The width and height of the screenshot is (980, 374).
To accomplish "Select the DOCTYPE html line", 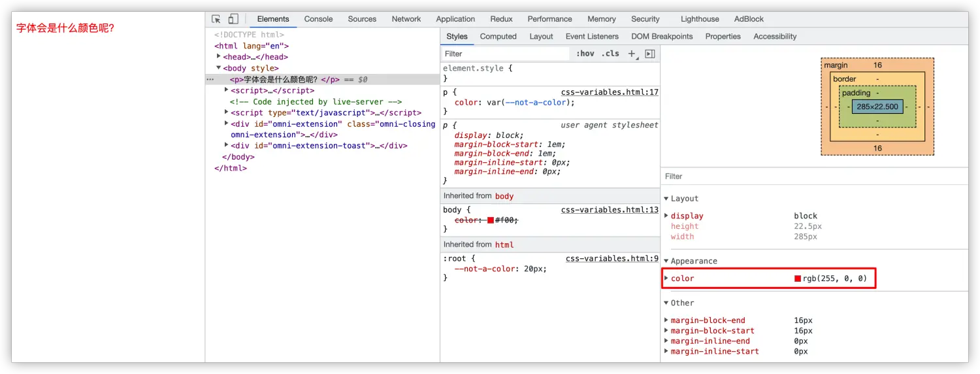I will (x=249, y=35).
